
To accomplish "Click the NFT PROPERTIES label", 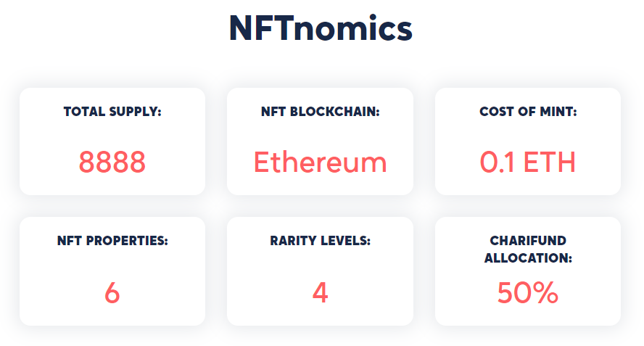I will pyautogui.click(x=112, y=241).
